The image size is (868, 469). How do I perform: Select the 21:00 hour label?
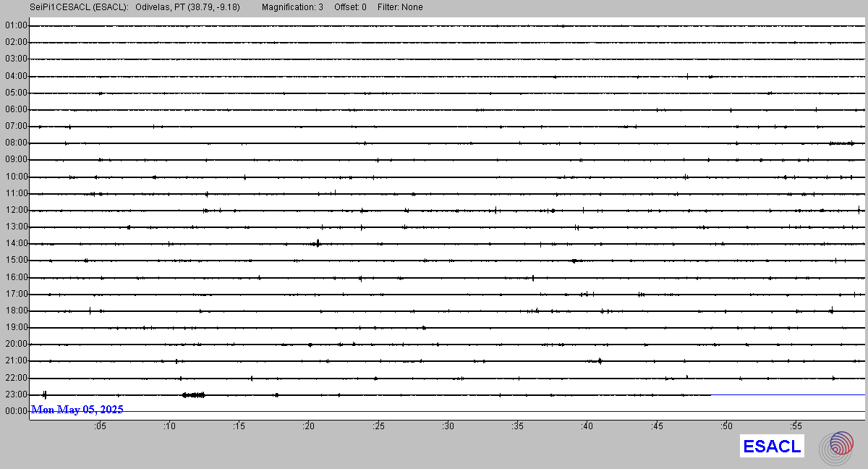tap(16, 360)
